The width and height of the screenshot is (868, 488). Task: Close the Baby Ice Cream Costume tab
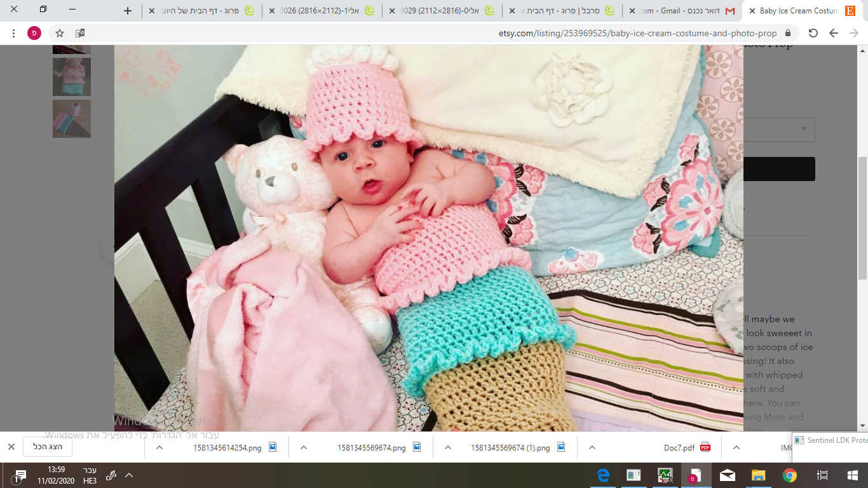[752, 11]
